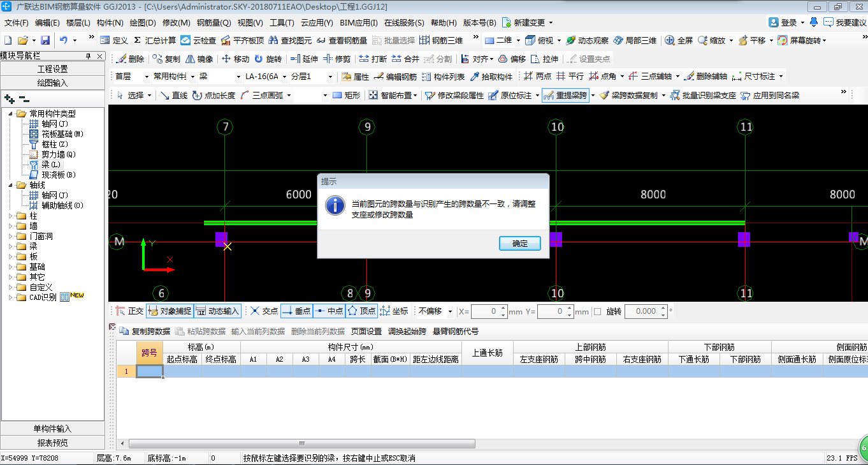Viewport: 868px width, 465px height.
Task: Click 悬臂钢筋代号 button
Action: point(456,331)
